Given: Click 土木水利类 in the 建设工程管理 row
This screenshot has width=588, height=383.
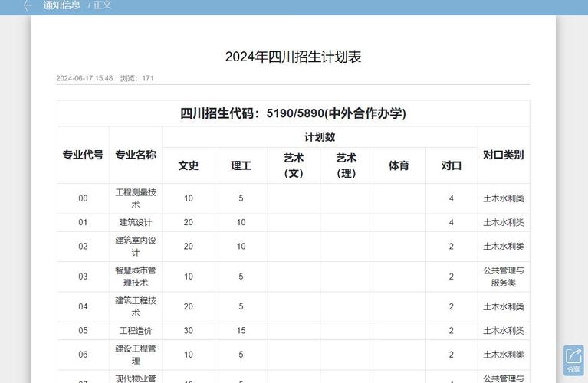Looking at the screenshot, I should coord(503,355).
